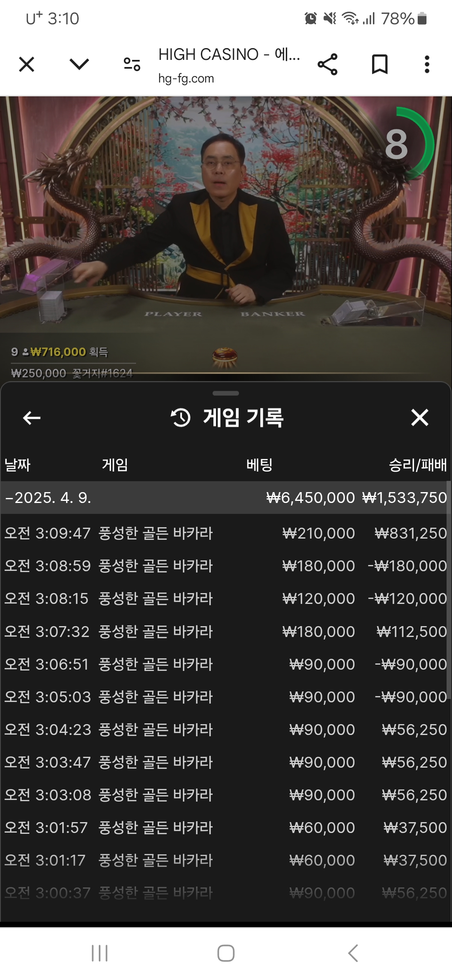
Task: Open the 3:07:32 record winning ₩112,500
Action: (x=226, y=631)
